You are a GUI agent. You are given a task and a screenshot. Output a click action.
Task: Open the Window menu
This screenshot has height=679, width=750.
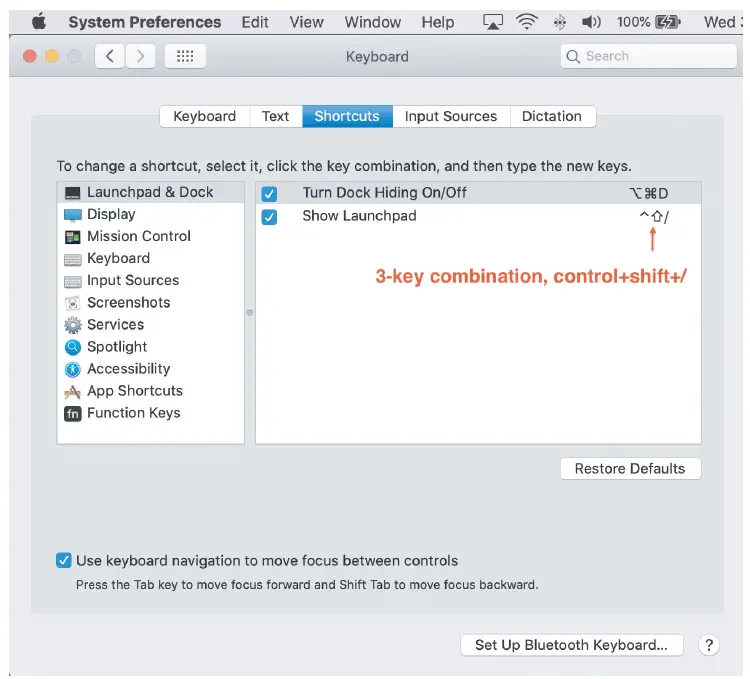pyautogui.click(x=373, y=22)
